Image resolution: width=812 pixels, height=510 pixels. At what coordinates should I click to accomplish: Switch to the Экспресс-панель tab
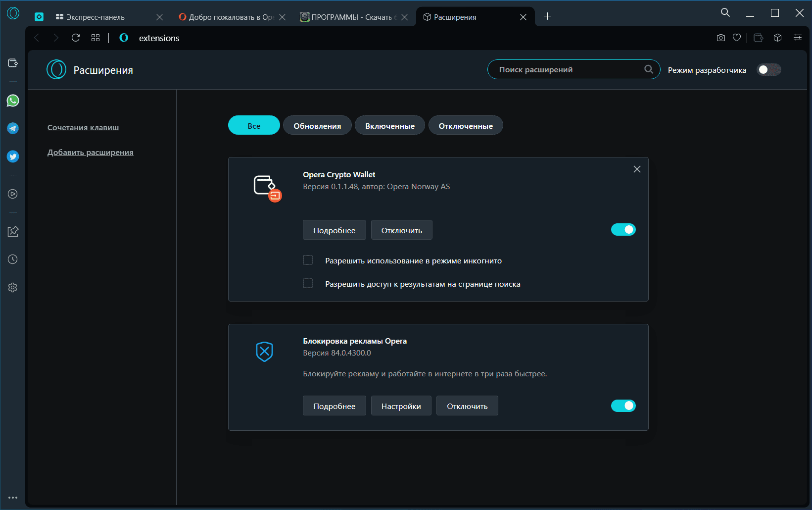pyautogui.click(x=101, y=17)
